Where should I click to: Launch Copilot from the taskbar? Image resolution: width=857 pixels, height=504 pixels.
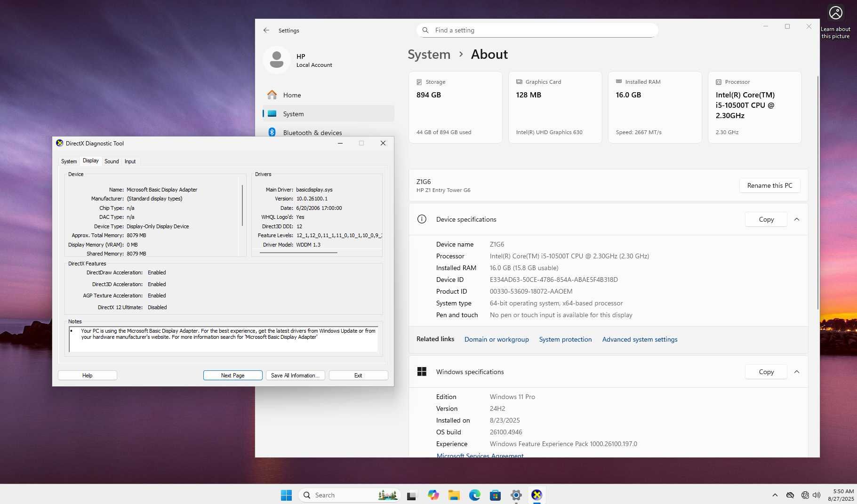click(x=433, y=495)
